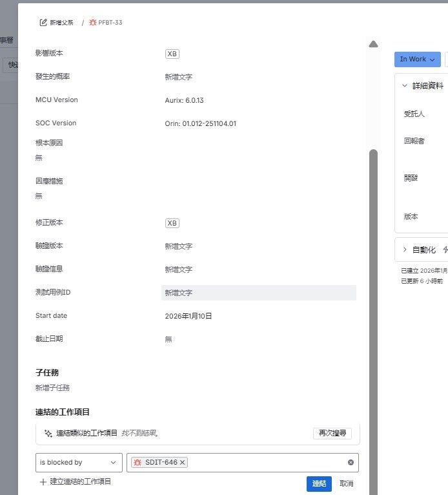Edit the 驗證版本 text field
448x495 pixels.
pyautogui.click(x=258, y=246)
